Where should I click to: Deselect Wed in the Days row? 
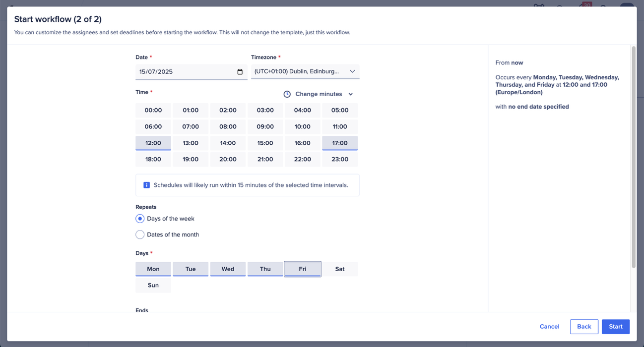pos(228,269)
